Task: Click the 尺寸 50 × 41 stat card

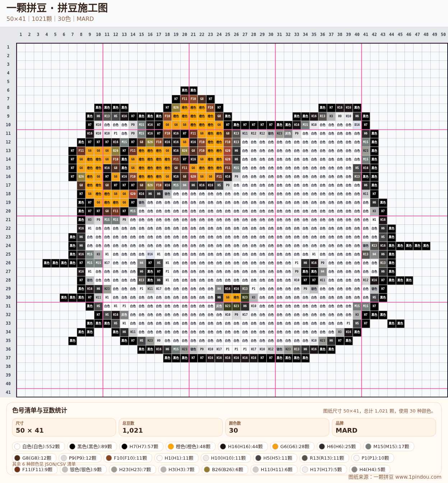Action: coord(64,427)
